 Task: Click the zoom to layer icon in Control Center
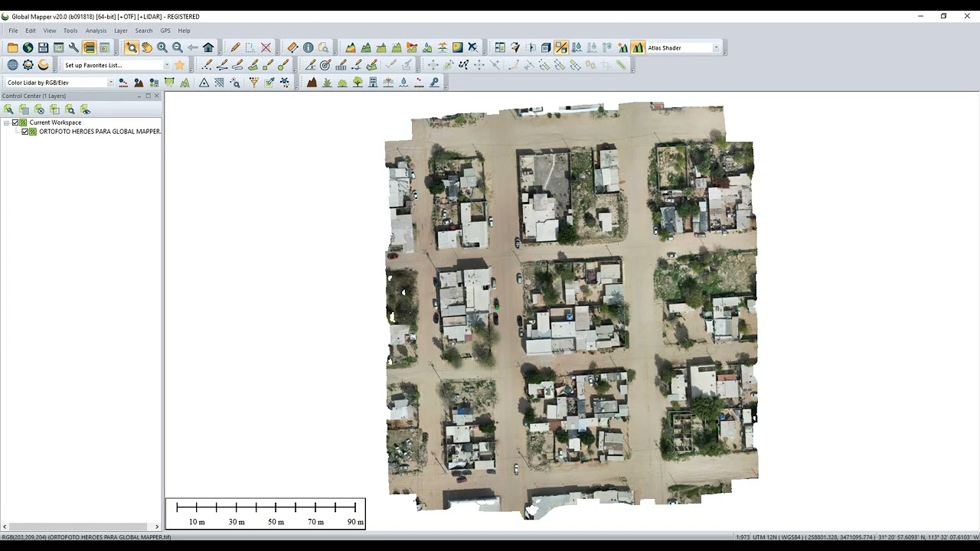point(70,109)
